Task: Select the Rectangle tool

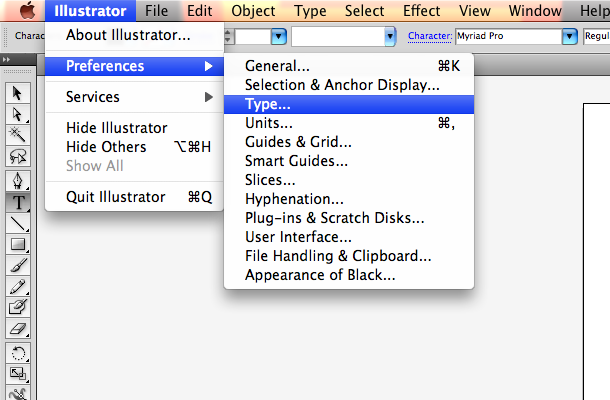Action: tap(18, 244)
